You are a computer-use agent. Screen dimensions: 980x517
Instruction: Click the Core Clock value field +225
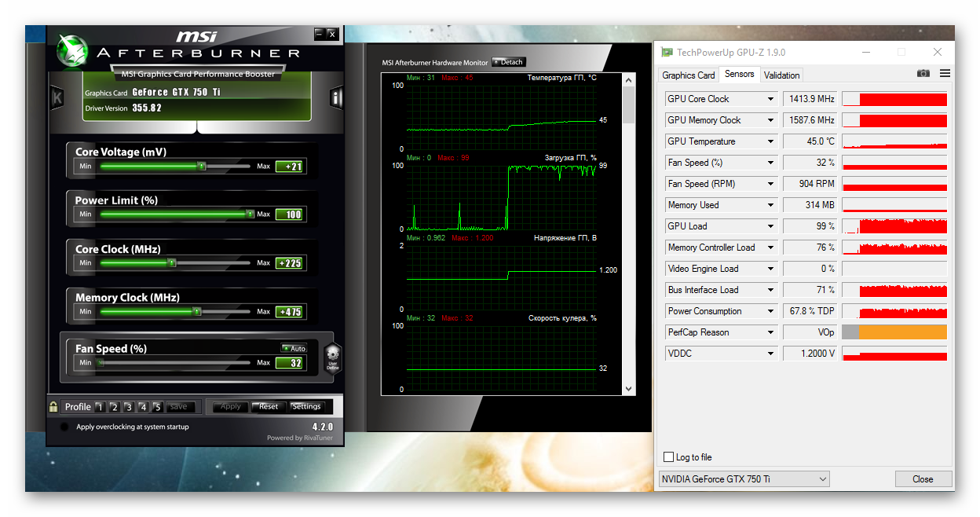[x=289, y=263]
